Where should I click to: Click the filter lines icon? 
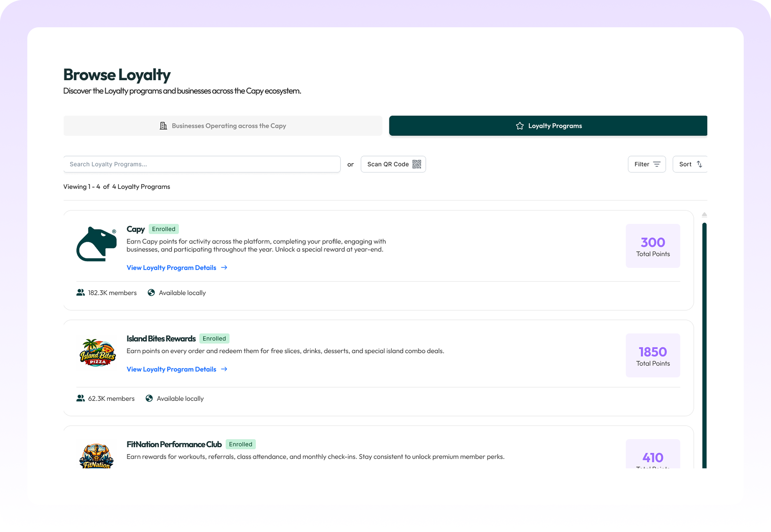657,164
